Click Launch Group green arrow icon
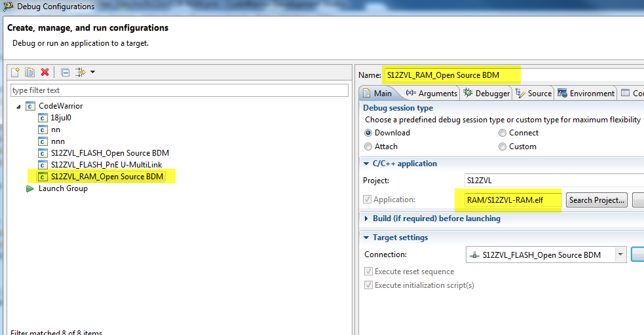This screenshot has height=335, width=644. click(x=29, y=189)
